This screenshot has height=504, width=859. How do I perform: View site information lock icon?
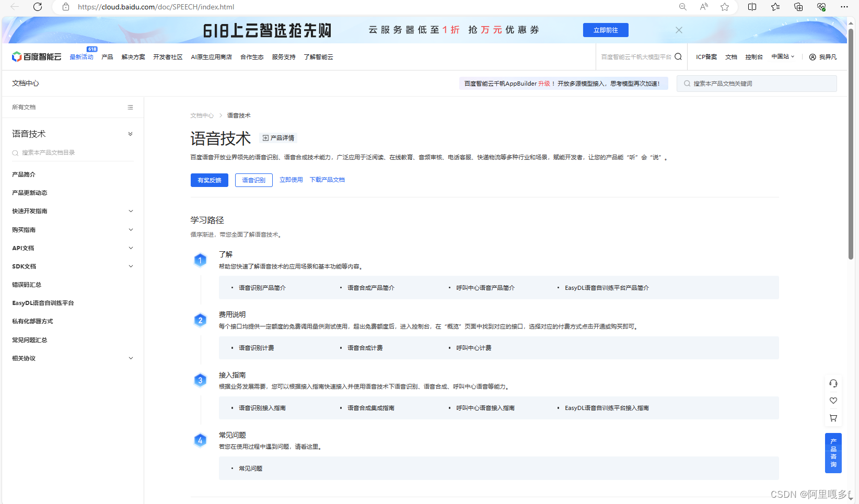click(x=66, y=7)
